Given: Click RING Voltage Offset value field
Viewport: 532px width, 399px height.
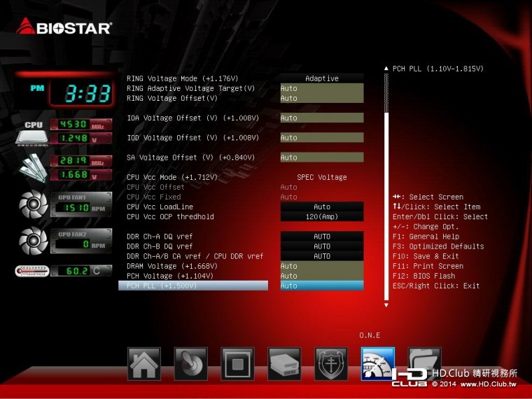Looking at the screenshot, I should coord(321,98).
